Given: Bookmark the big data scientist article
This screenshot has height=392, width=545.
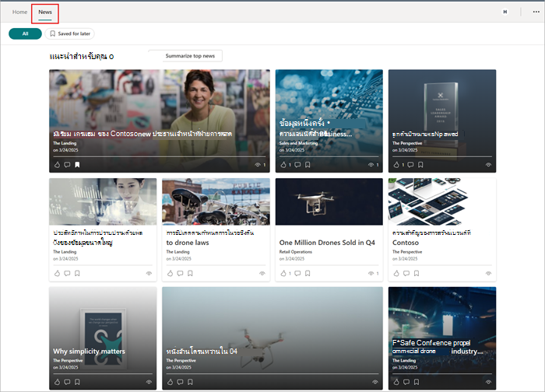Looking at the screenshot, I should coord(77,273).
